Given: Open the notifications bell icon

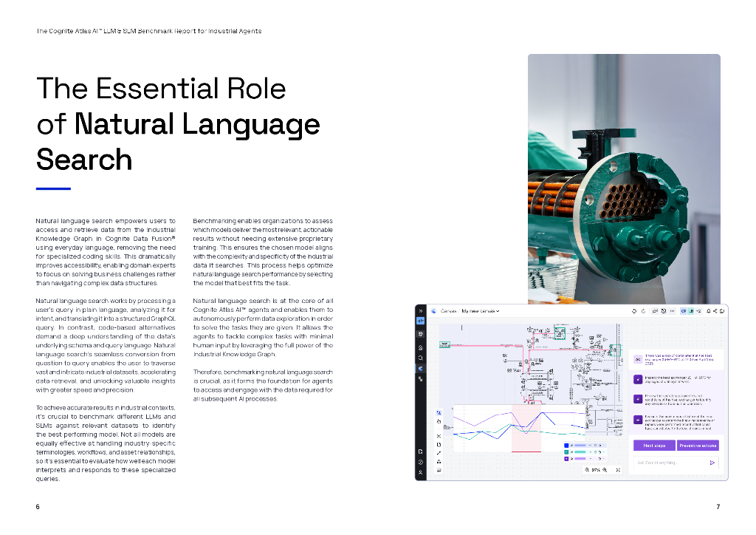Looking at the screenshot, I should tap(709, 311).
